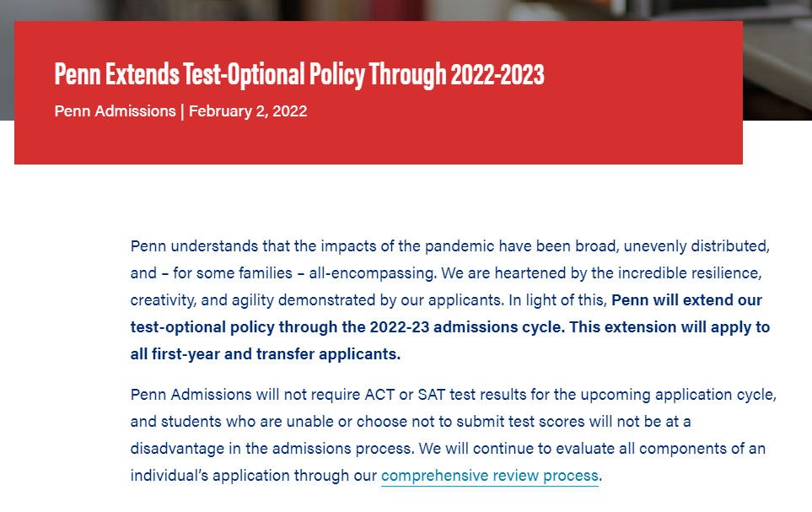The image size is (812, 512).
Task: Click the word 'pandemic' in first paragraph
Action: 460,245
